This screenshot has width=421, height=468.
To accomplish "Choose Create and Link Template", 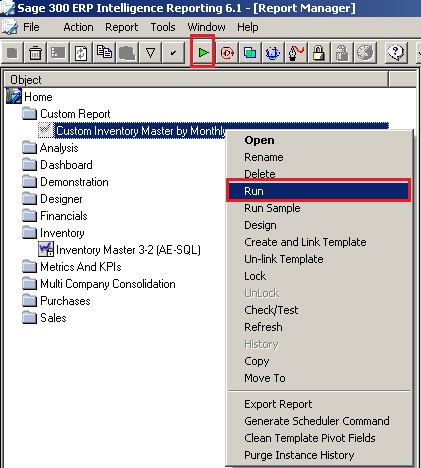I will click(318, 242).
